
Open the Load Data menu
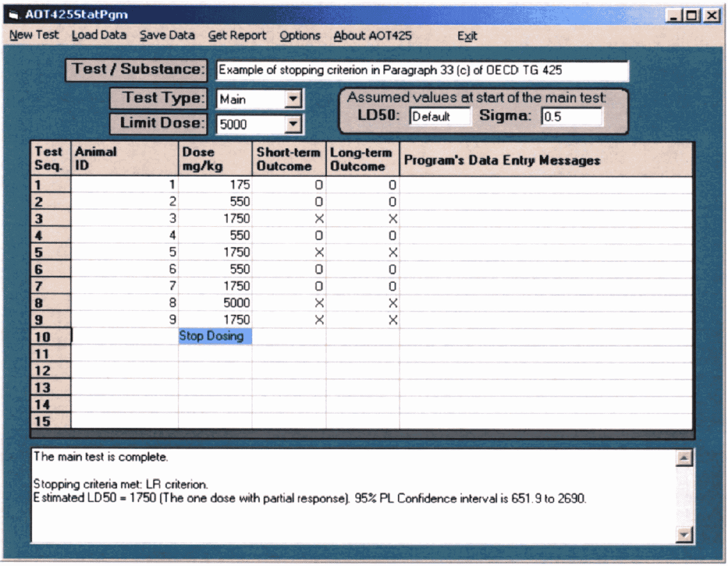pyautogui.click(x=99, y=35)
